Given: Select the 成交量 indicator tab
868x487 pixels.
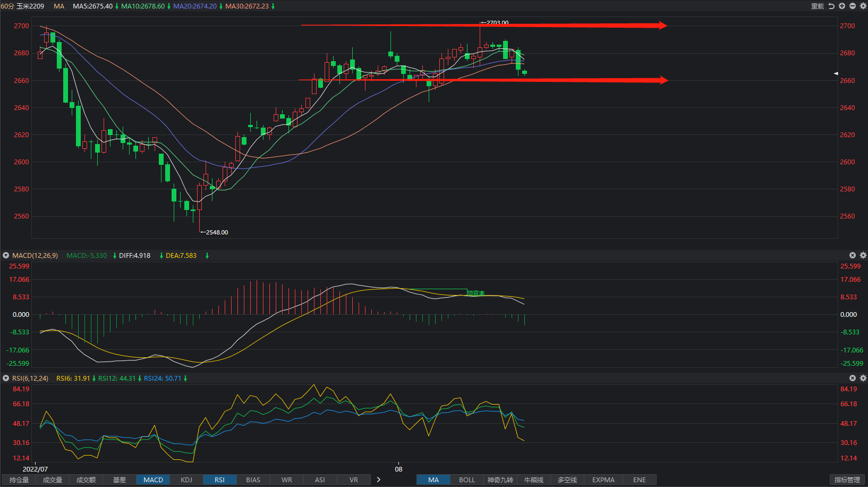Looking at the screenshot, I should click(x=53, y=480).
